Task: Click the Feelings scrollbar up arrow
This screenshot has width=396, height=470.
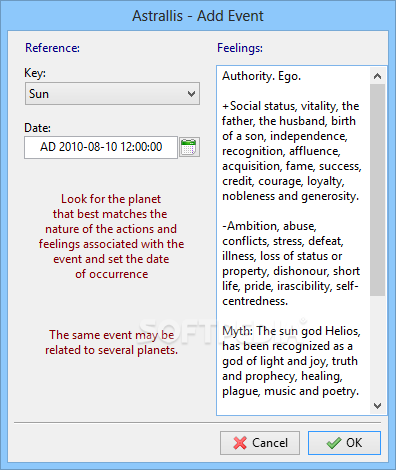Action: coord(377,76)
